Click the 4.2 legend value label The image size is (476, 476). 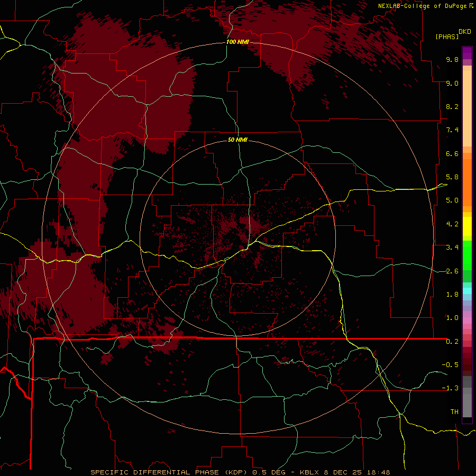pyautogui.click(x=452, y=224)
